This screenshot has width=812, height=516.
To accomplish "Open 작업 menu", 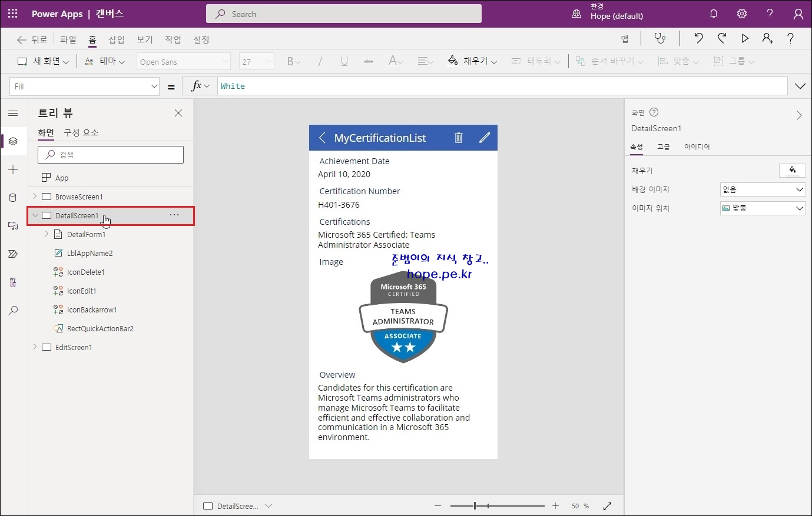I will click(173, 39).
